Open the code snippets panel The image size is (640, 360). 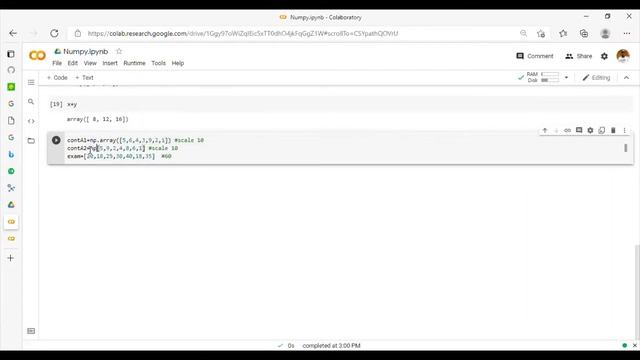31,121
